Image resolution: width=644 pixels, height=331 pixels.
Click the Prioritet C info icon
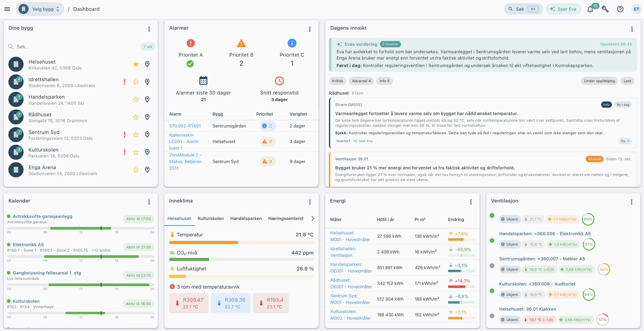(x=292, y=43)
